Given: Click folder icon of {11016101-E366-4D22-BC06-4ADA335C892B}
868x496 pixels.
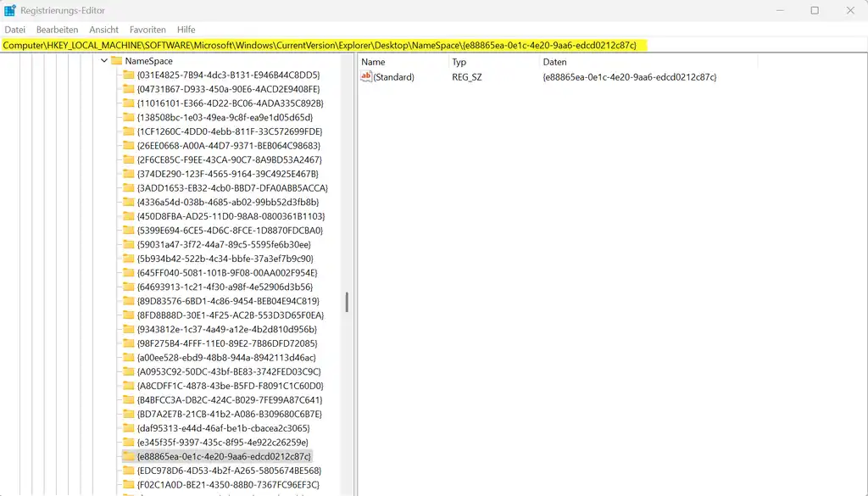Looking at the screenshot, I should point(129,103).
